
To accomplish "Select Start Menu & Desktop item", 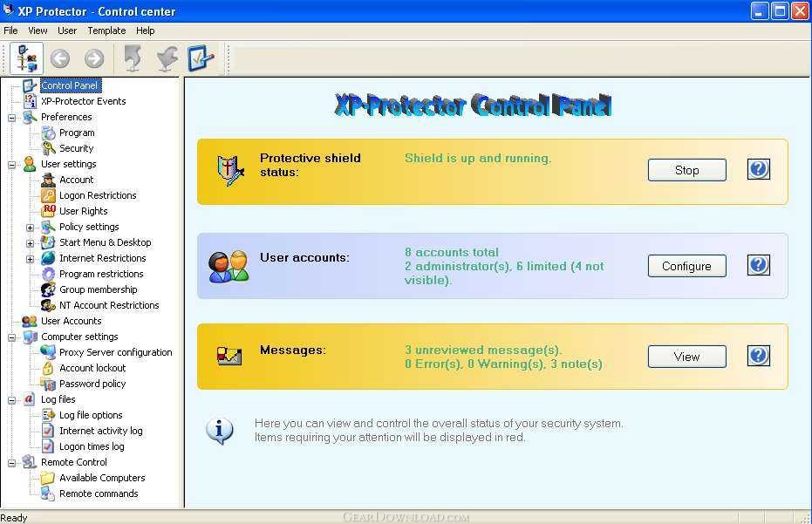I will [106, 242].
